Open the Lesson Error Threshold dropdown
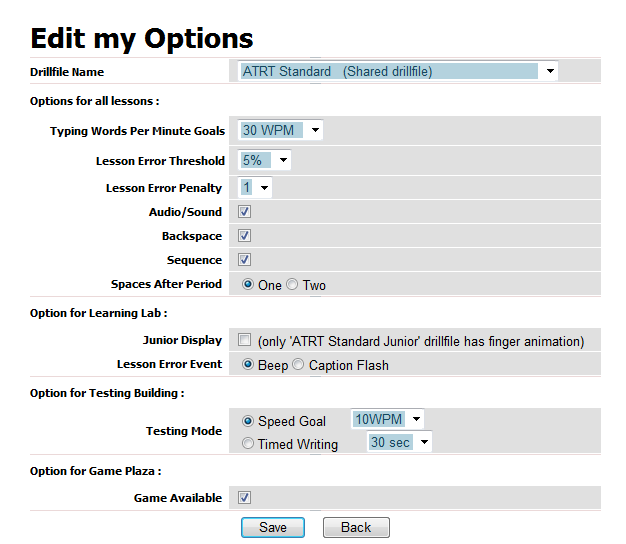 [x=265, y=160]
